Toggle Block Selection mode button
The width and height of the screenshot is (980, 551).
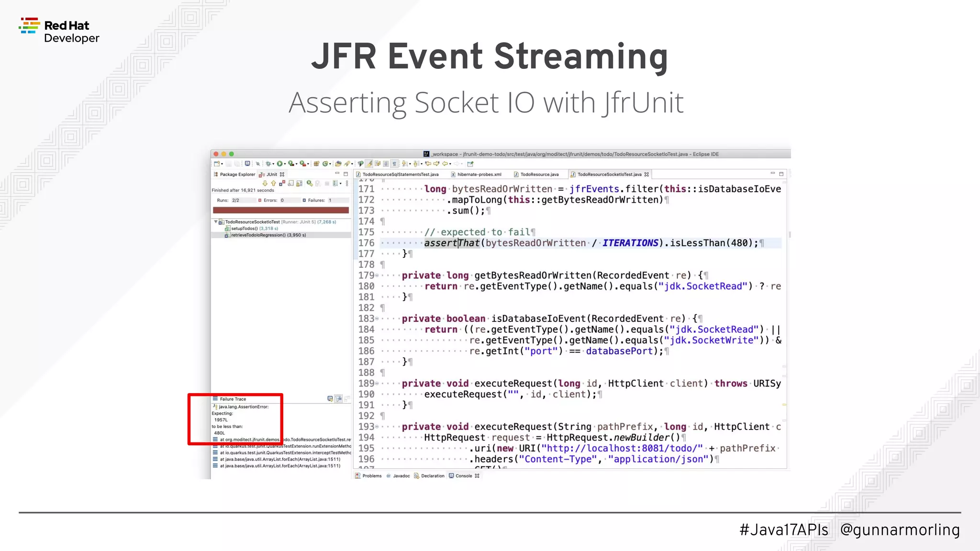(386, 164)
